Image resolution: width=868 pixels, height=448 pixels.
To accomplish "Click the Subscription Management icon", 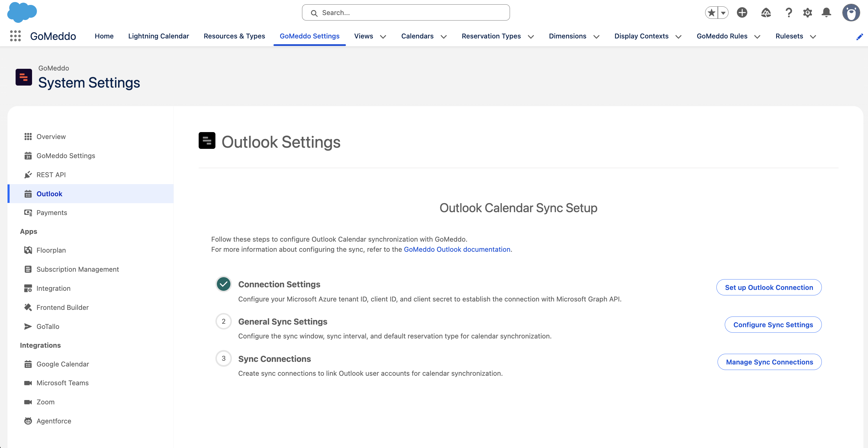I will (28, 269).
